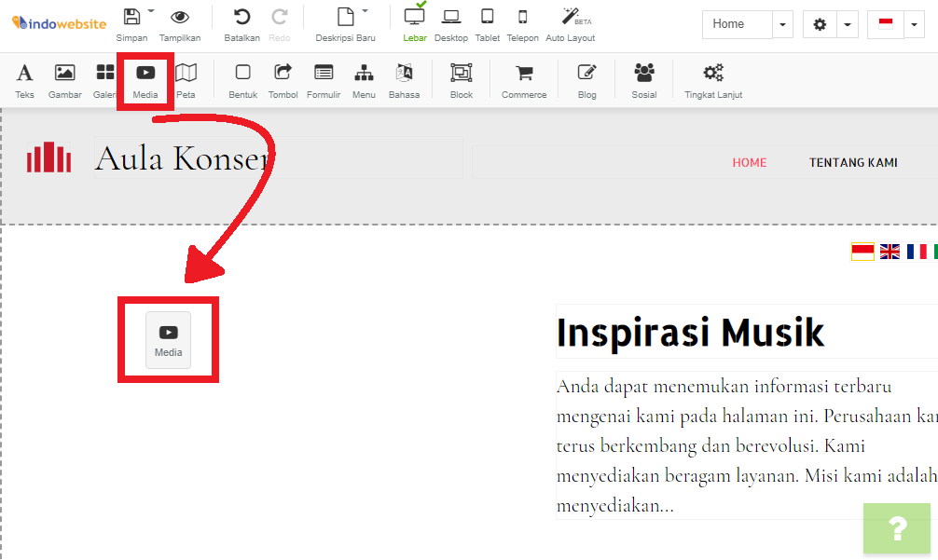Open the green question mark help button
Image resolution: width=938 pixels, height=560 pixels.
pyautogui.click(x=896, y=528)
